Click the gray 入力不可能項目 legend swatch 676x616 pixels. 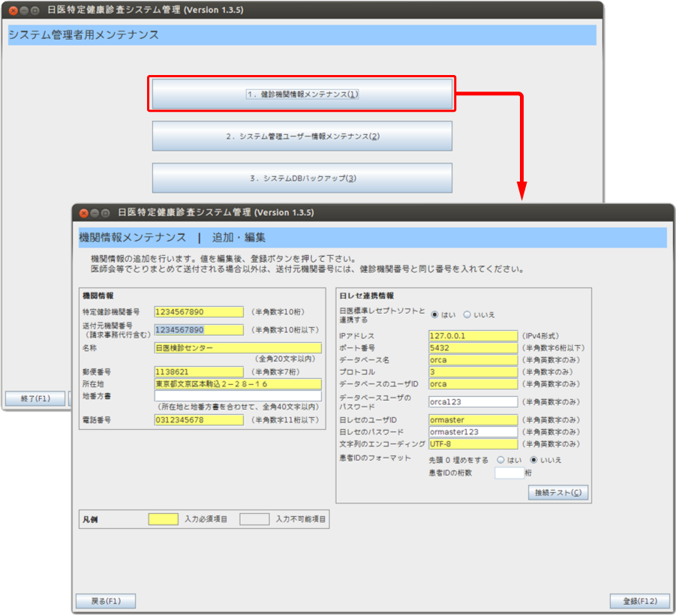click(x=254, y=519)
